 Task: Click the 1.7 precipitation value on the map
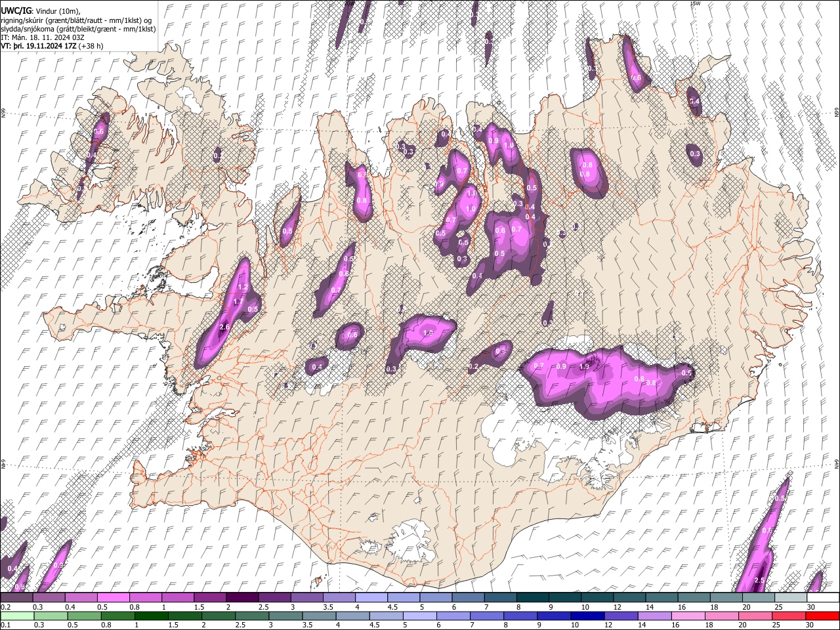(238, 302)
